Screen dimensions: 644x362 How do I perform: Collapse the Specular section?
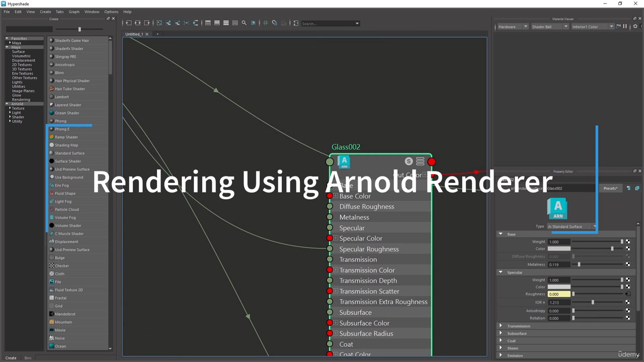tap(501, 273)
